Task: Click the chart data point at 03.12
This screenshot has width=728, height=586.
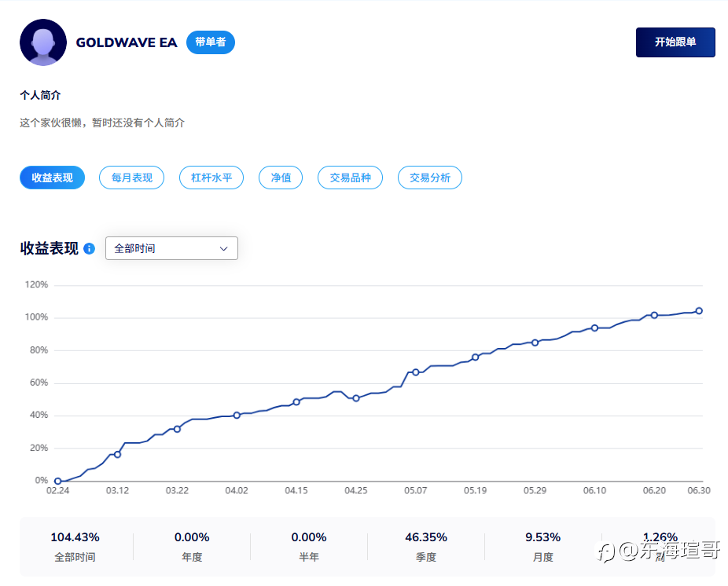Action: pyautogui.click(x=117, y=454)
